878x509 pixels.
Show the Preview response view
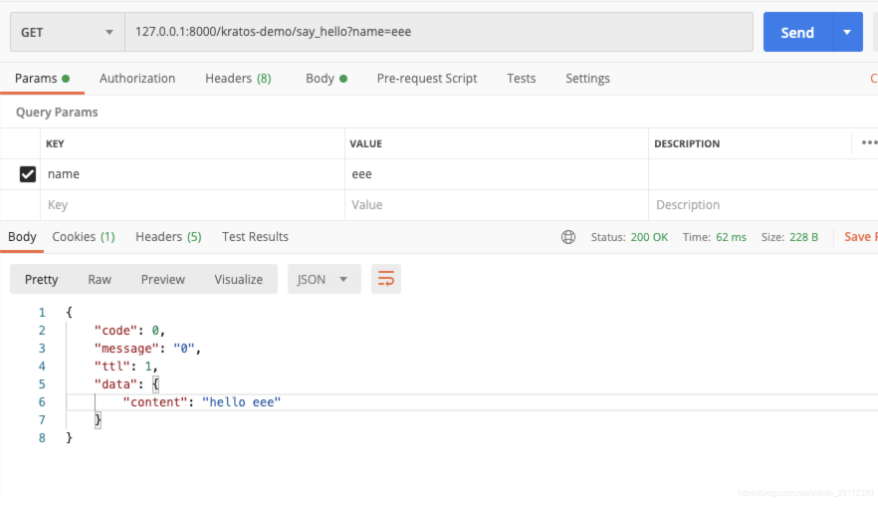coord(162,279)
